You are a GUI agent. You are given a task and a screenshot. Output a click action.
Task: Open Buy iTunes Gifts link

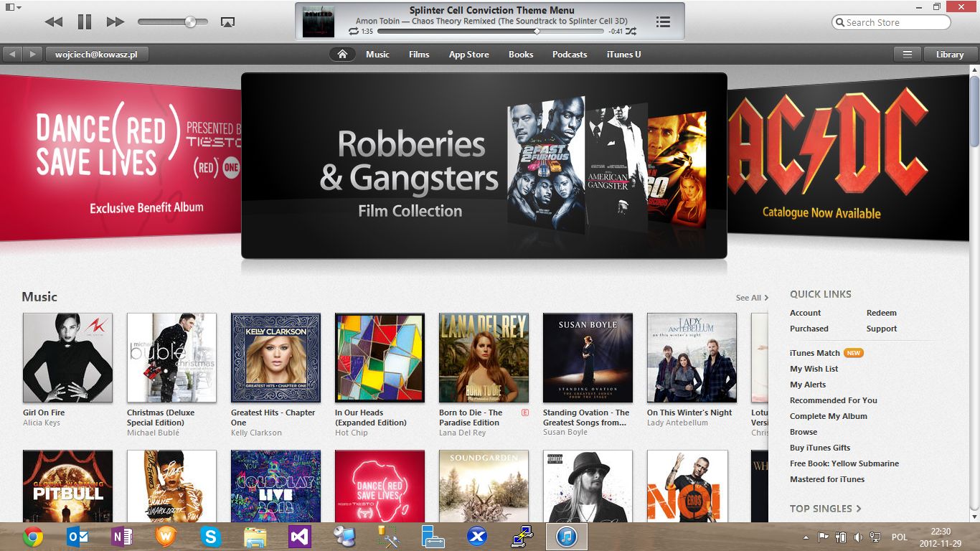(x=820, y=448)
